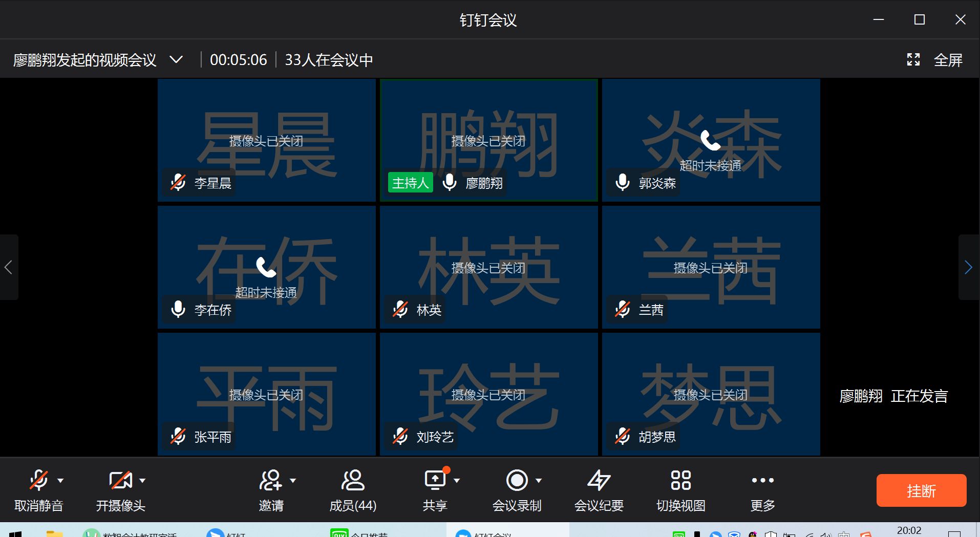Click 张平雨's muted microphone icon
Viewport: 980px width, 537px height.
(x=178, y=436)
